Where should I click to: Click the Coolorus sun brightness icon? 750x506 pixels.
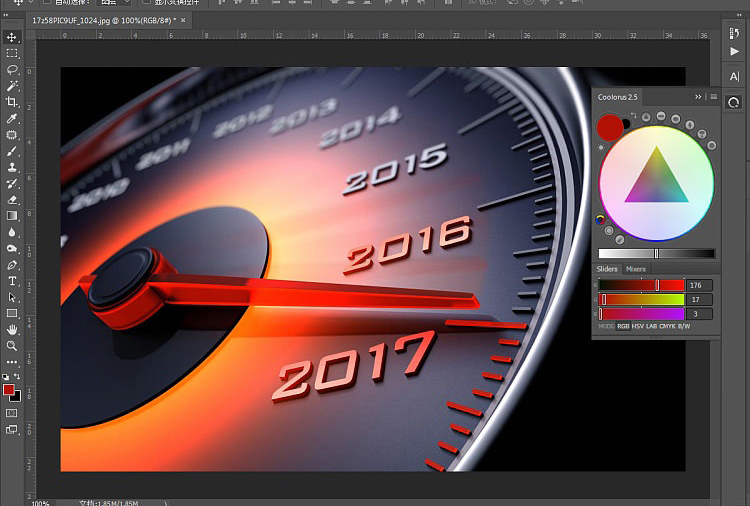pos(601,147)
